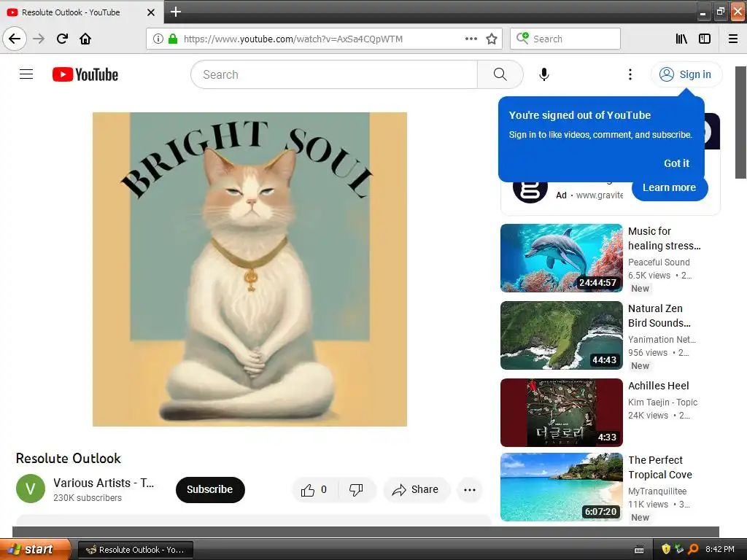Open the Windows start button
The image size is (747, 560).
[x=34, y=549]
